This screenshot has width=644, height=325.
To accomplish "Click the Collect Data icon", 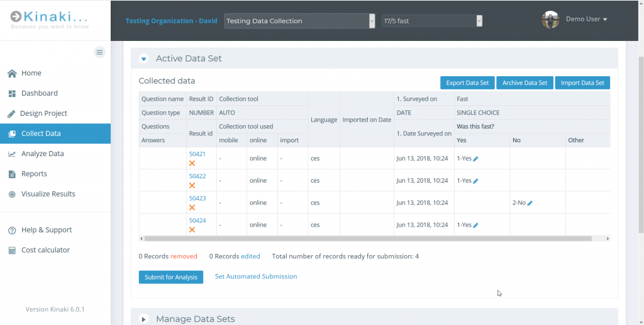I will click(x=12, y=134).
